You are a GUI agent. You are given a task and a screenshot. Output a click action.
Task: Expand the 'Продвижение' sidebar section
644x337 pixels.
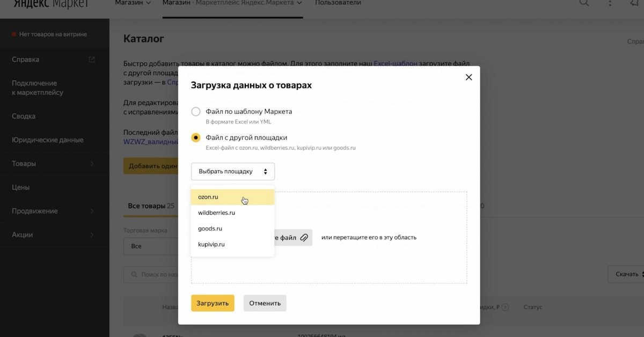[55, 211]
